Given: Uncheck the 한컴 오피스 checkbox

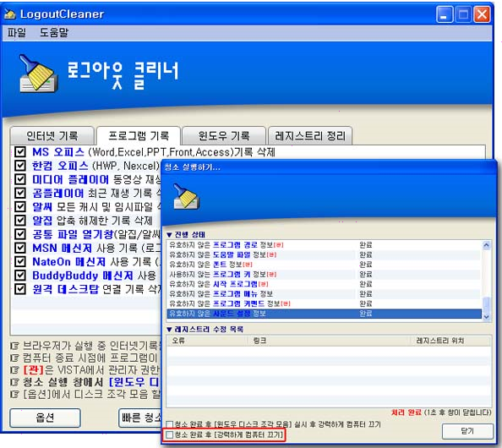Looking at the screenshot, I should [20, 165].
